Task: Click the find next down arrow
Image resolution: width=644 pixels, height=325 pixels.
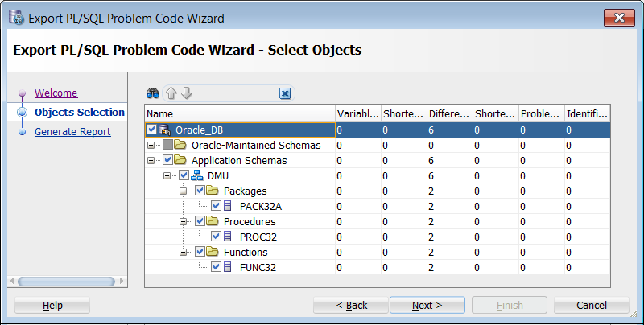Action: pyautogui.click(x=187, y=93)
